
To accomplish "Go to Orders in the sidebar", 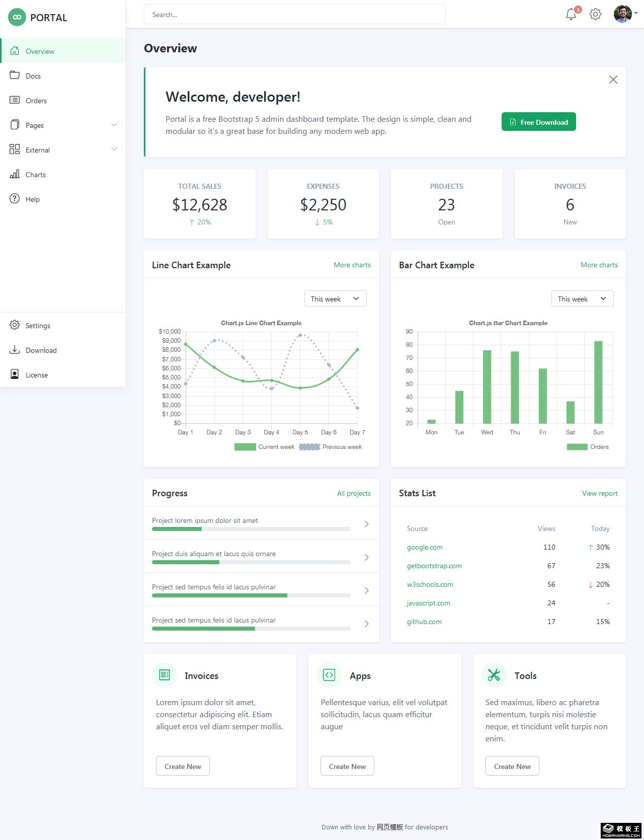I will (36, 101).
